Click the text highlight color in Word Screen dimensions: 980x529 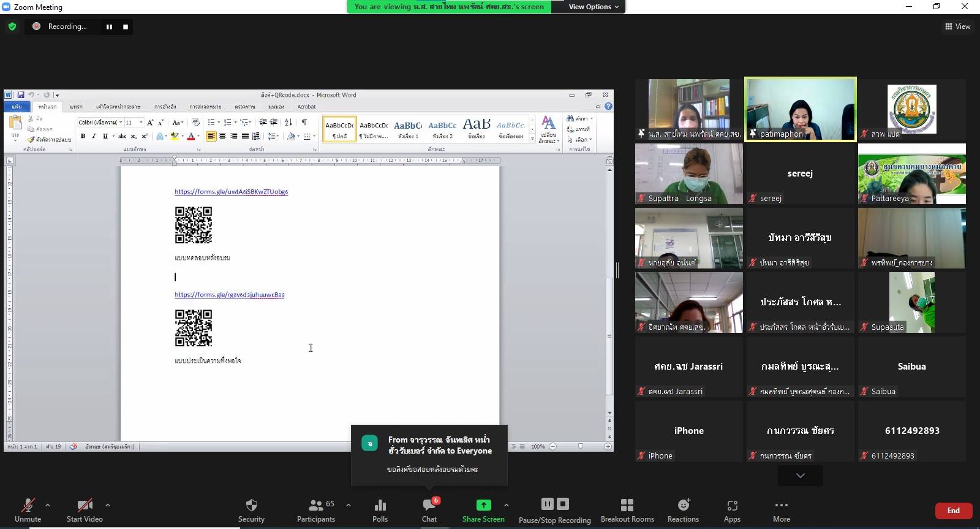tap(175, 136)
